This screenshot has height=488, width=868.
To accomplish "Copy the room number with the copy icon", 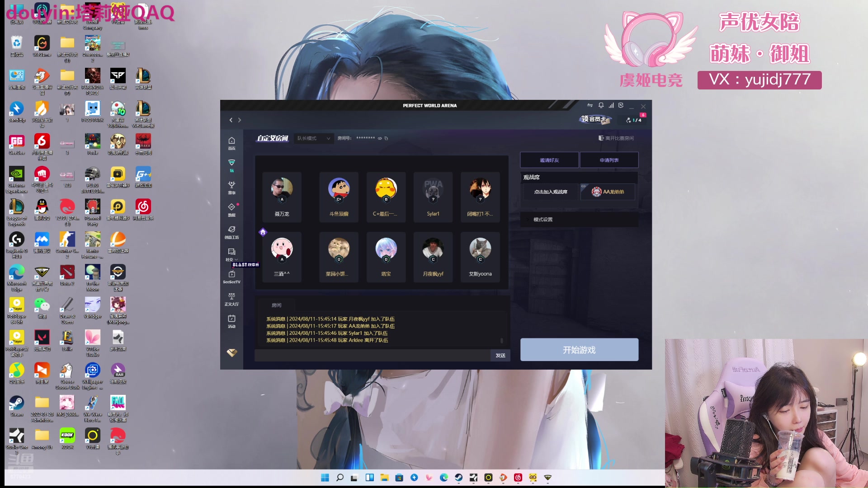I will tap(386, 138).
